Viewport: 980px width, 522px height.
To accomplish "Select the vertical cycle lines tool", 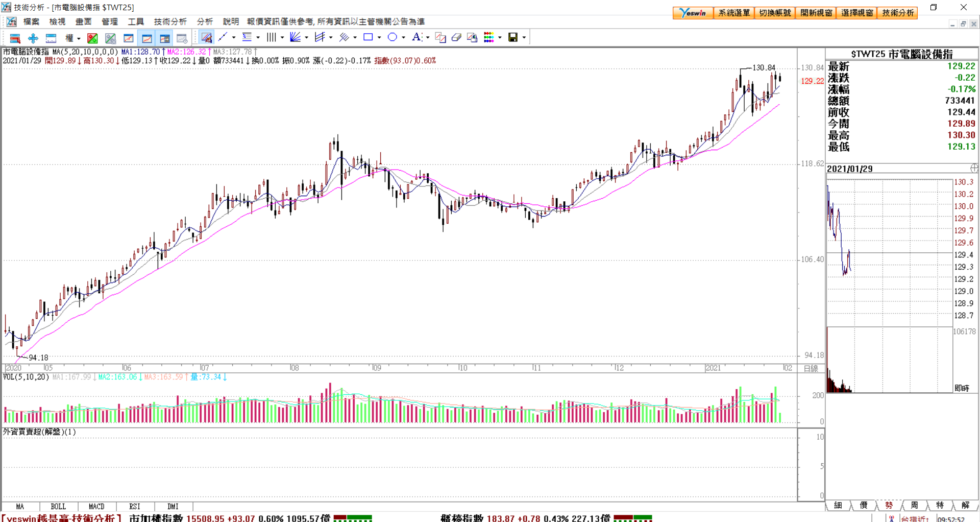I will click(271, 37).
